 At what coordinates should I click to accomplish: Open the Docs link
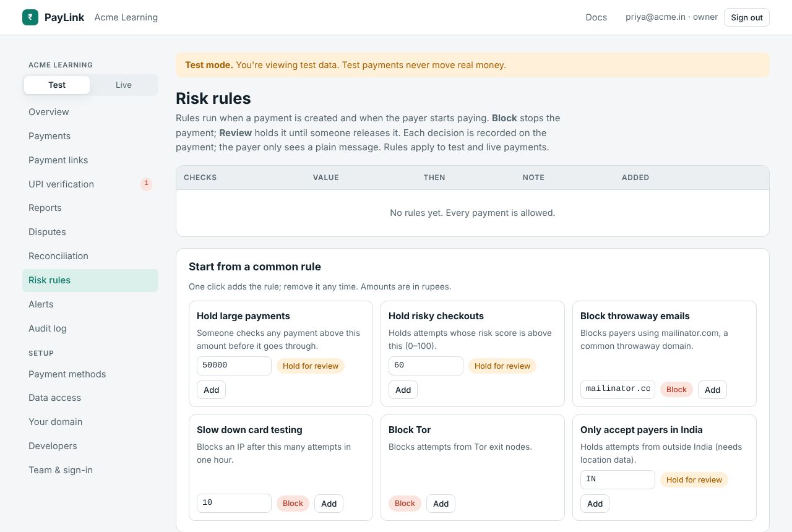(x=596, y=17)
